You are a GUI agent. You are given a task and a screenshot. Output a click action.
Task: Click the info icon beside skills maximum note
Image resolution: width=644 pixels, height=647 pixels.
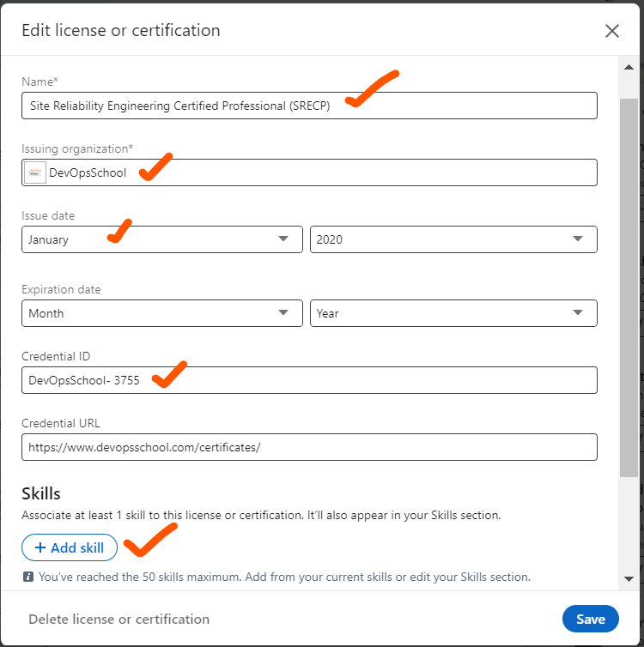tap(28, 577)
